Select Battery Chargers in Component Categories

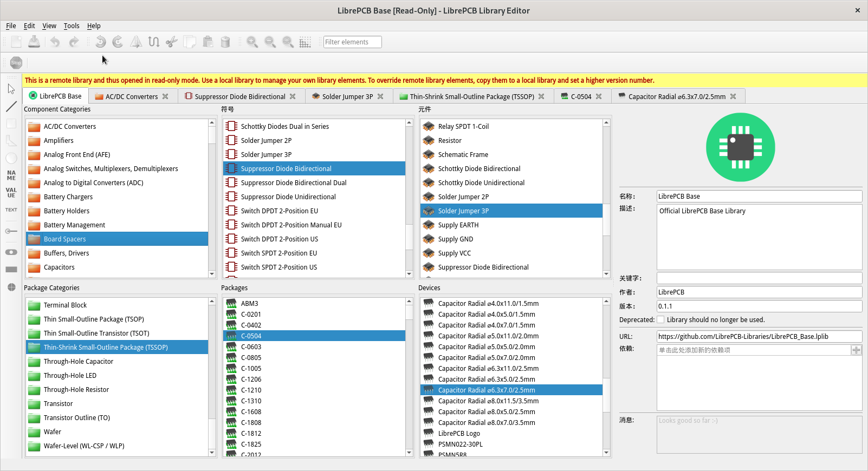click(68, 197)
